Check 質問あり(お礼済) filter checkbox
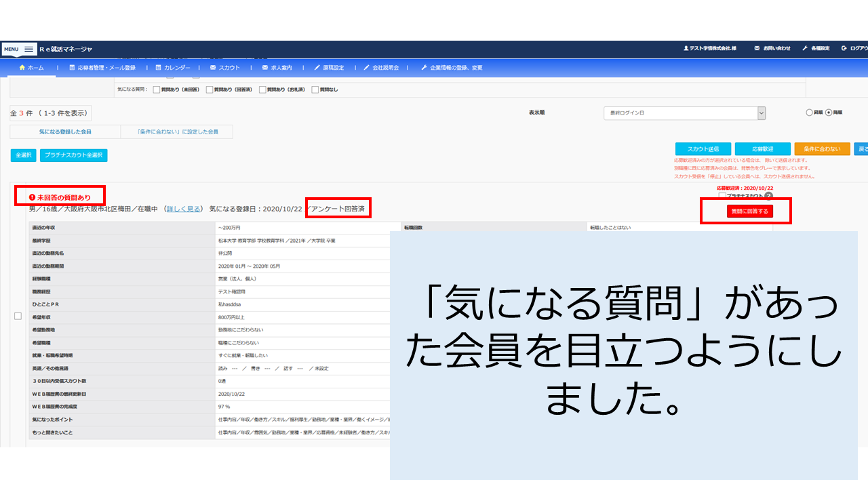Image resolution: width=868 pixels, height=488 pixels. tap(262, 89)
